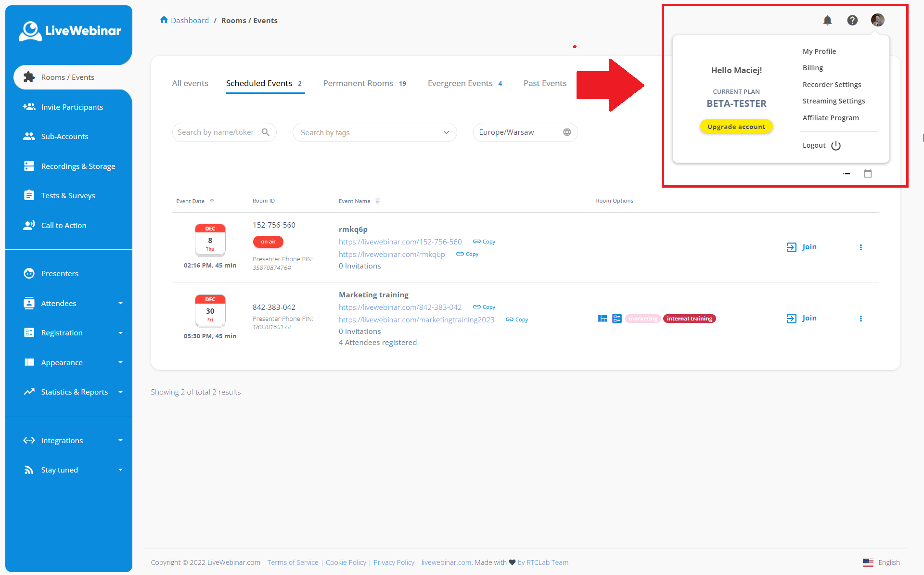
Task: Toggle sorting on Event Name column
Action: [377, 201]
